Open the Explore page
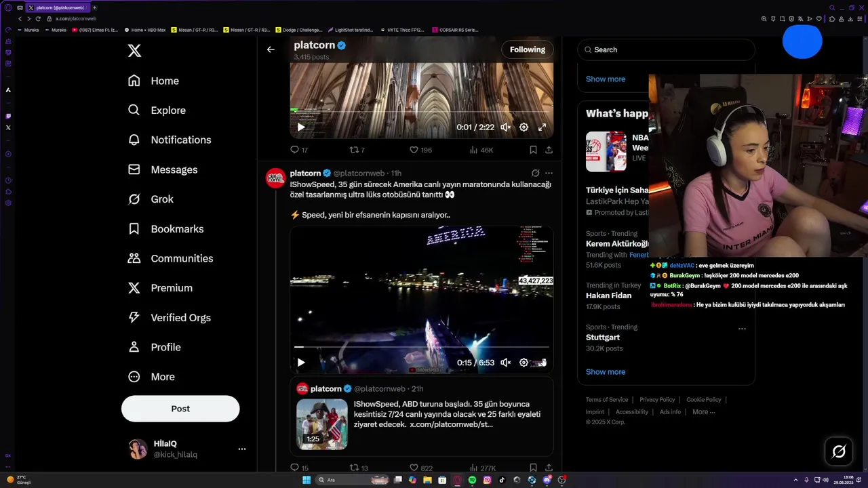 [157, 110]
